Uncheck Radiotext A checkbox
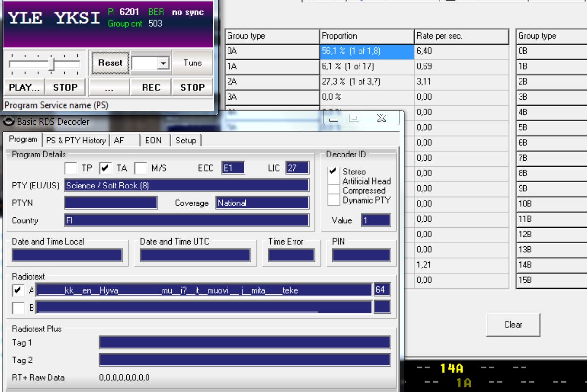The image size is (587, 392). 18,290
